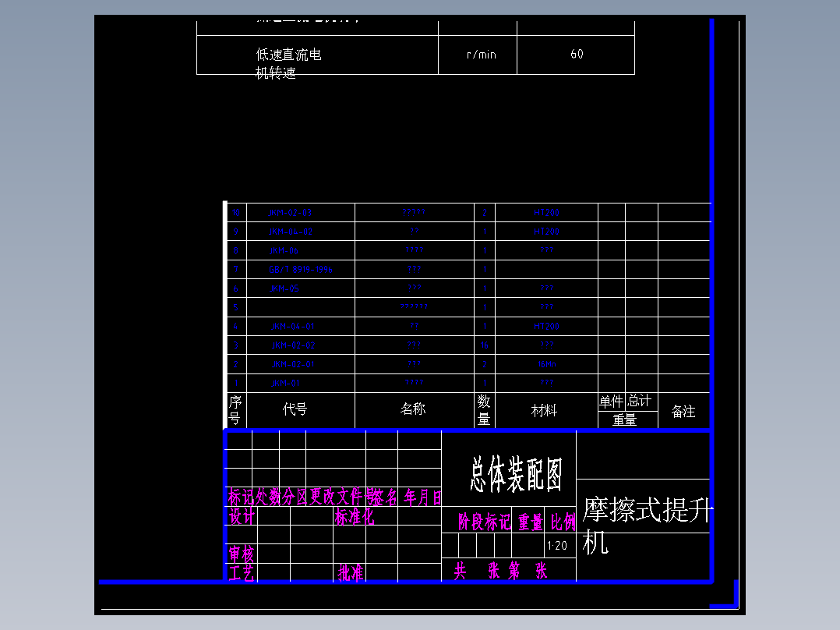Select the 16Mn material entry
This screenshot has width=840, height=630.
[545, 364]
